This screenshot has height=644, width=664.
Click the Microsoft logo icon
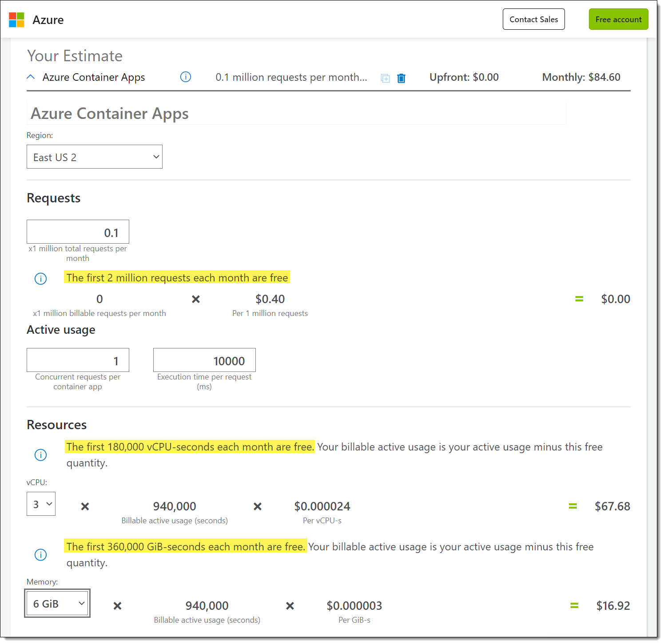pos(16,20)
